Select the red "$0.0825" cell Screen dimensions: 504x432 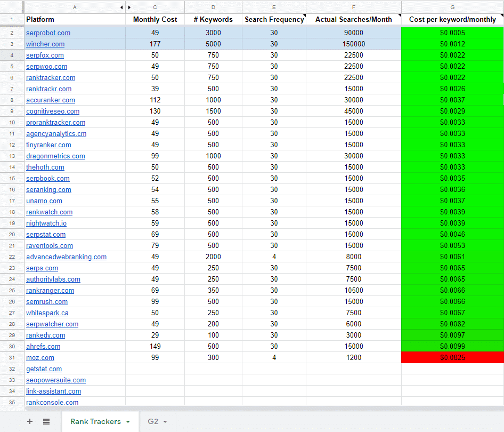coord(452,358)
